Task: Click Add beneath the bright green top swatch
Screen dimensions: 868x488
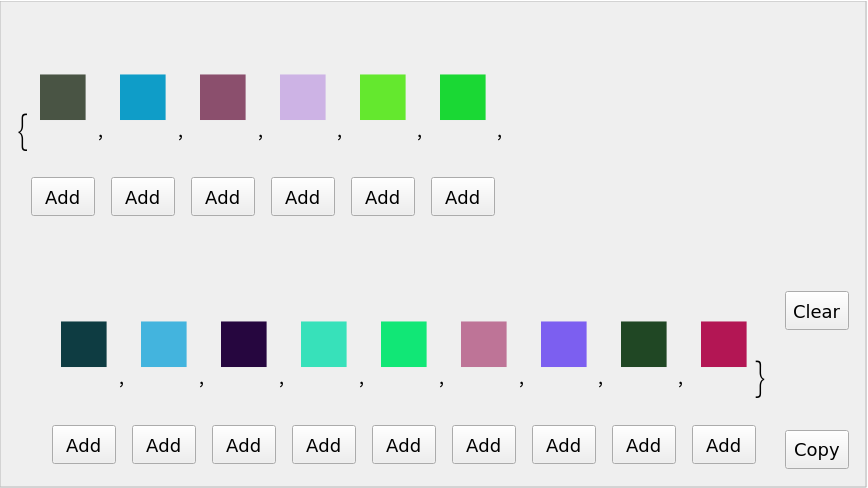Action: point(463,197)
